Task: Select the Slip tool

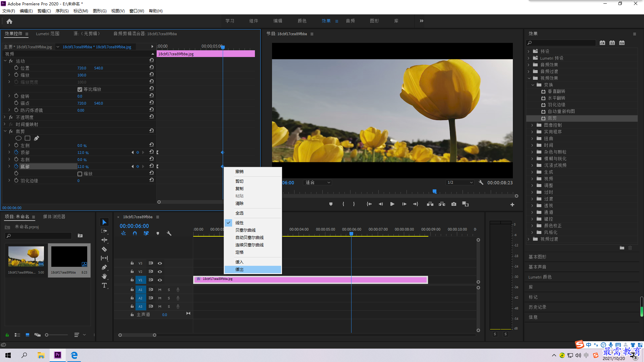Action: click(x=104, y=258)
